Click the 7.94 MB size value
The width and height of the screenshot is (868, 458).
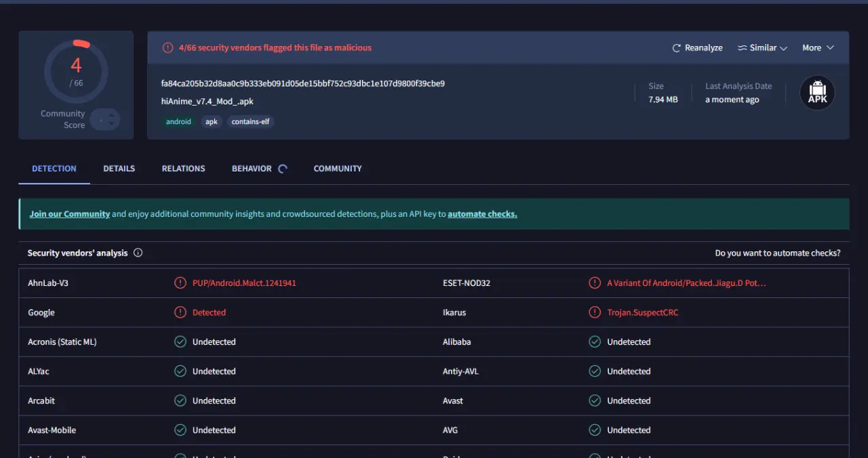[663, 100]
